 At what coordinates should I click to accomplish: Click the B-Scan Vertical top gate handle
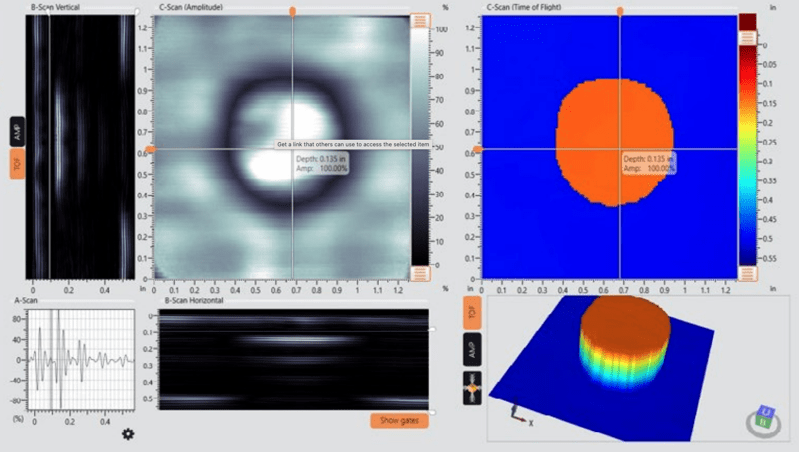point(137,11)
